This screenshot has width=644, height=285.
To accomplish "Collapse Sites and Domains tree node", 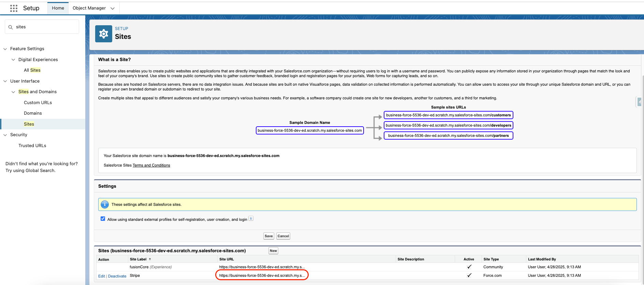I will (13, 92).
